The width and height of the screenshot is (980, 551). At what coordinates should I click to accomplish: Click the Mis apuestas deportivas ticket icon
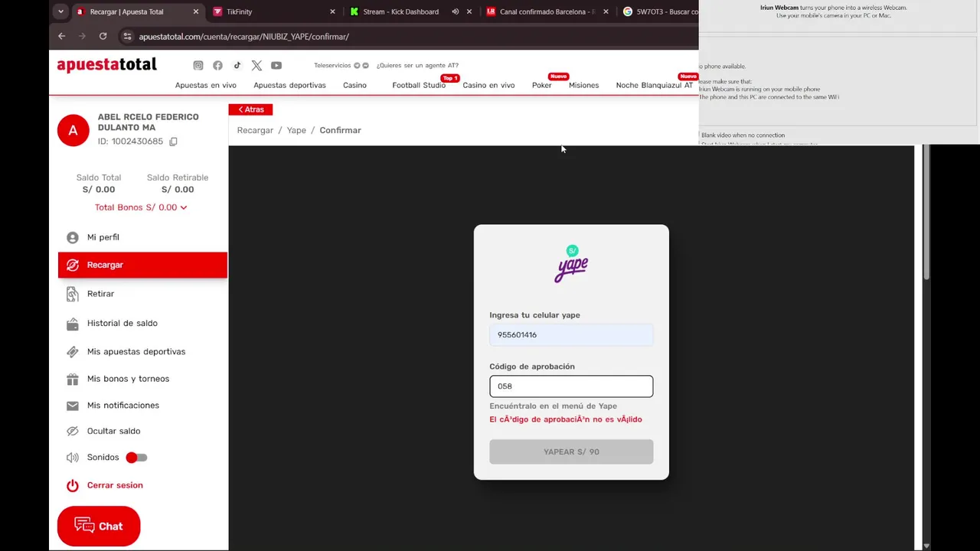click(73, 352)
